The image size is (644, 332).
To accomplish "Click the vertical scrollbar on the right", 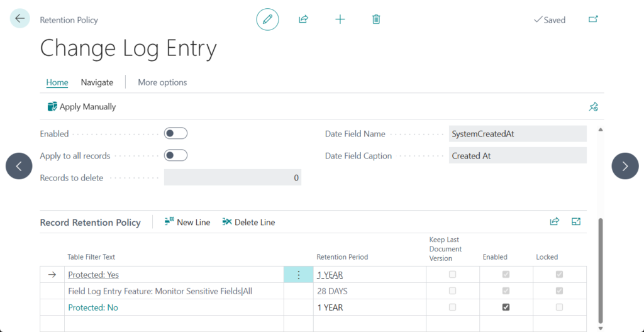I will (x=600, y=270).
